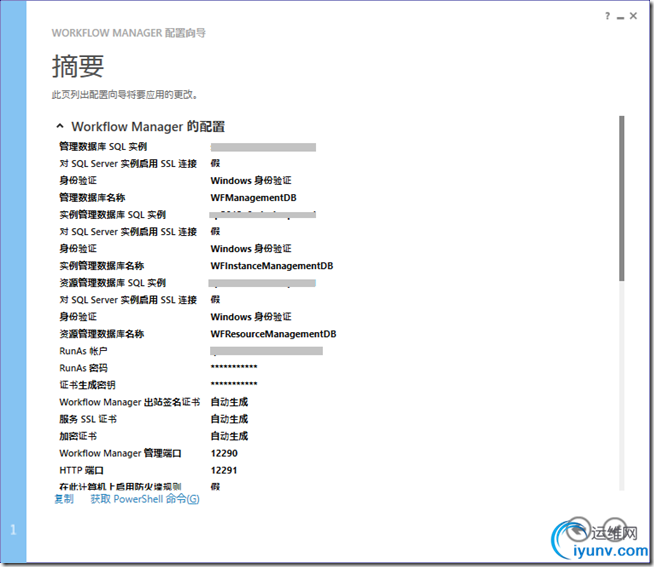Click the 资源管理数据库名称 label

click(102, 334)
